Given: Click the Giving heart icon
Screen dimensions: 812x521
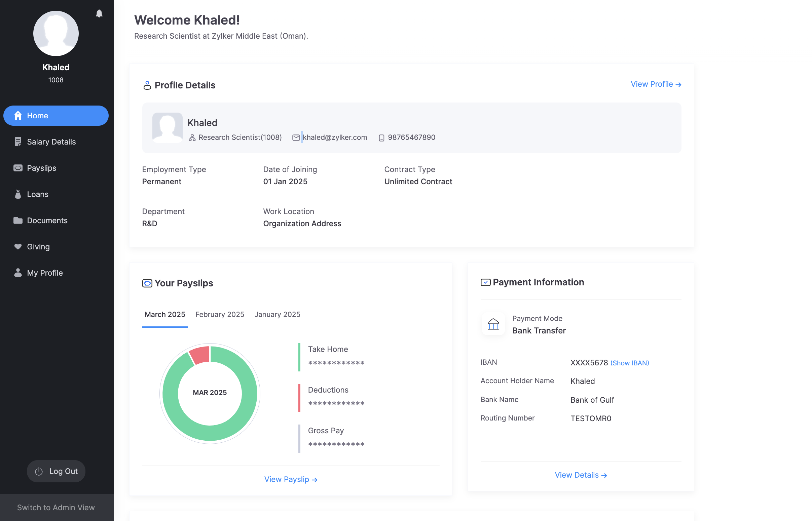Looking at the screenshot, I should [x=18, y=247].
